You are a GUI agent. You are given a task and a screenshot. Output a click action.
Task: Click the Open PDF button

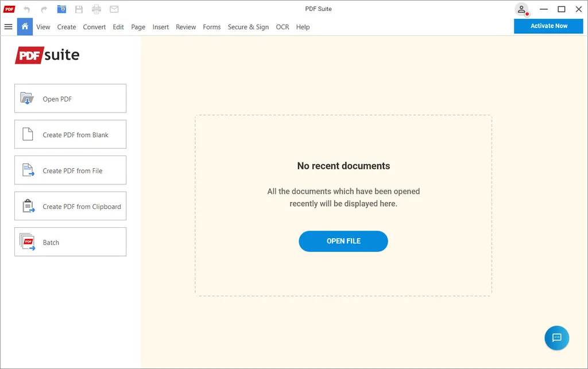70,99
